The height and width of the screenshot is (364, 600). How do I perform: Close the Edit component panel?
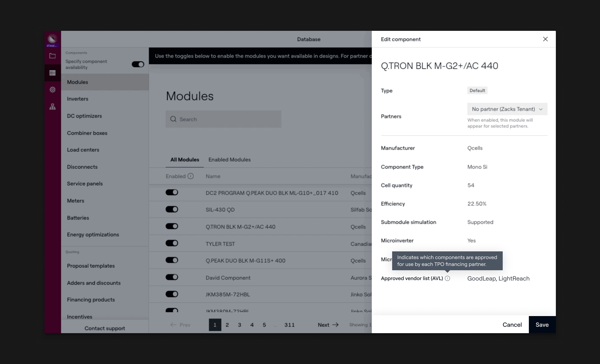click(x=545, y=39)
